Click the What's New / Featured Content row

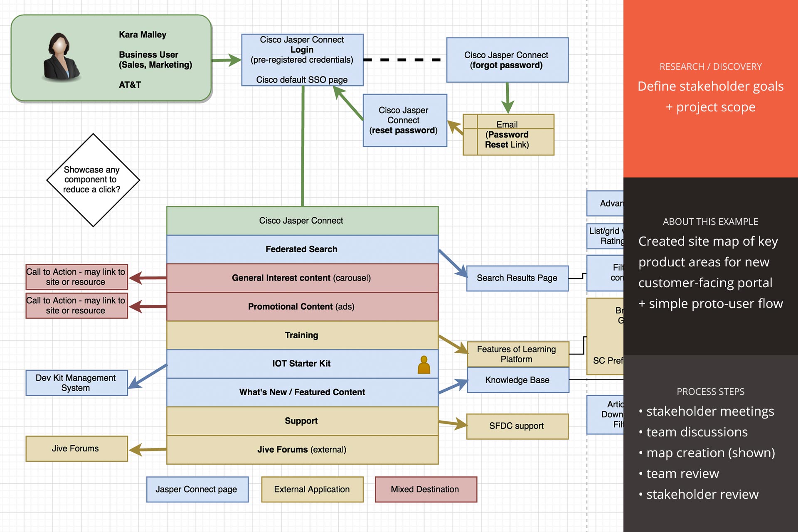(302, 392)
